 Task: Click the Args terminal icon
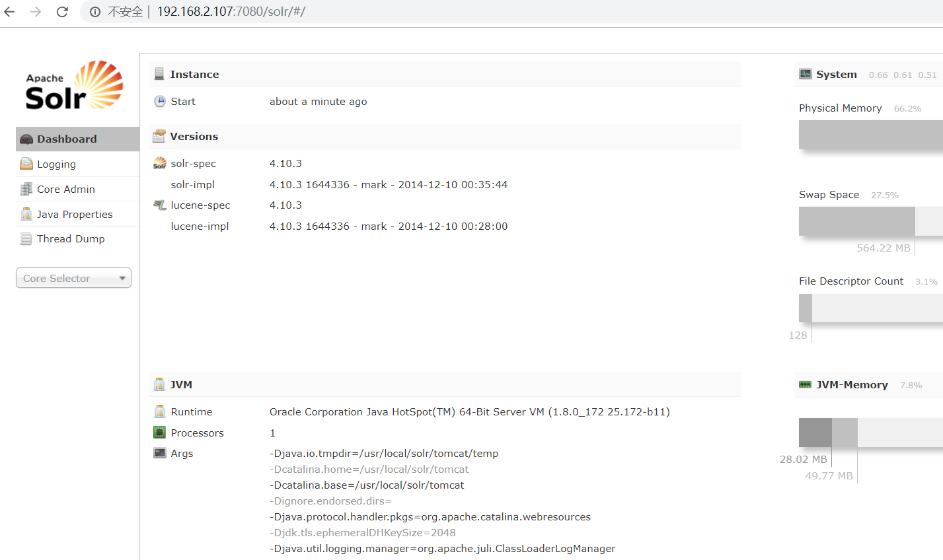[x=160, y=453]
